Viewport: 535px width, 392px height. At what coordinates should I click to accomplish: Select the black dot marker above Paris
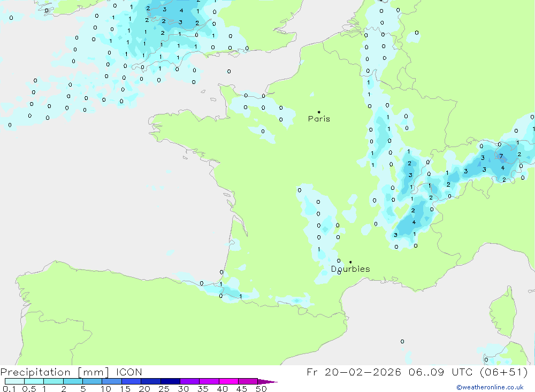319,112
